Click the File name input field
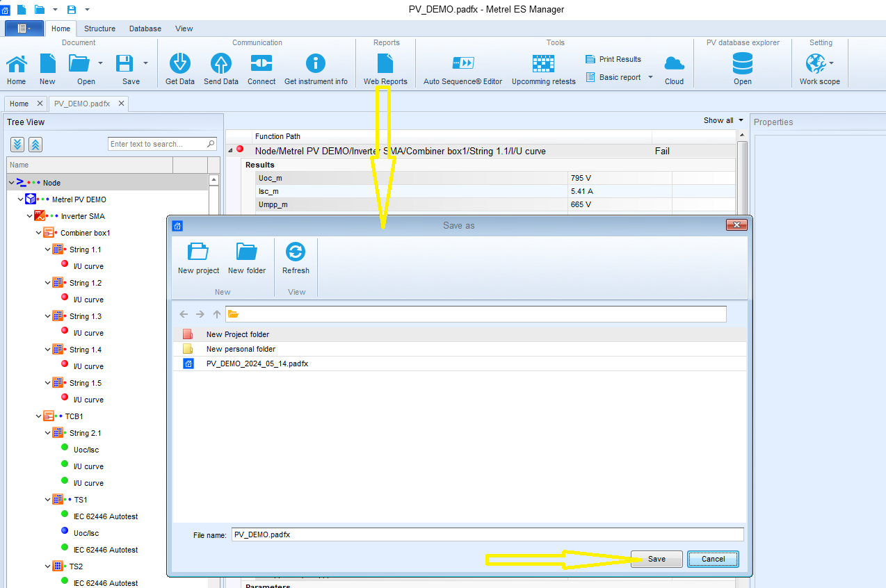This screenshot has height=588, width=886. pos(487,534)
